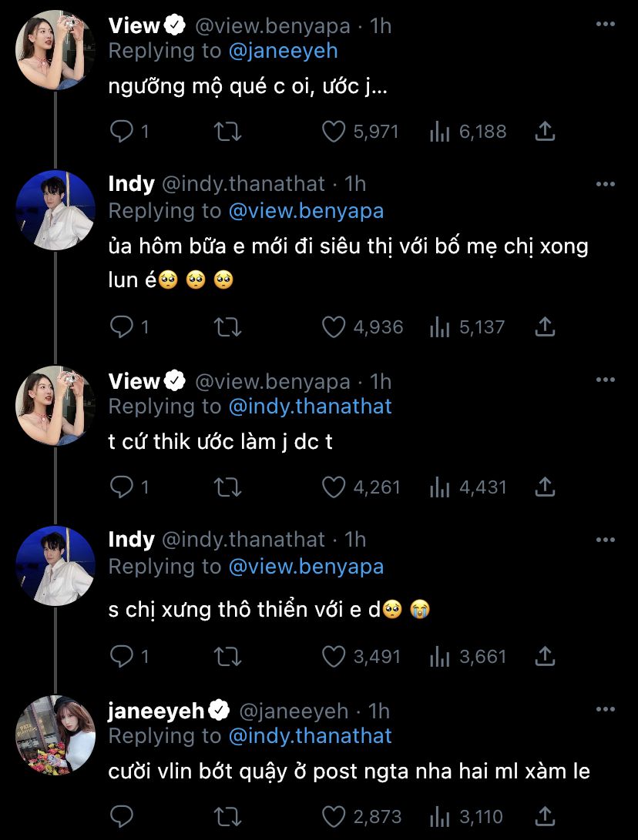The height and width of the screenshot is (840, 638).
Task: Open the @janeeyeh mention link
Action: (x=283, y=52)
